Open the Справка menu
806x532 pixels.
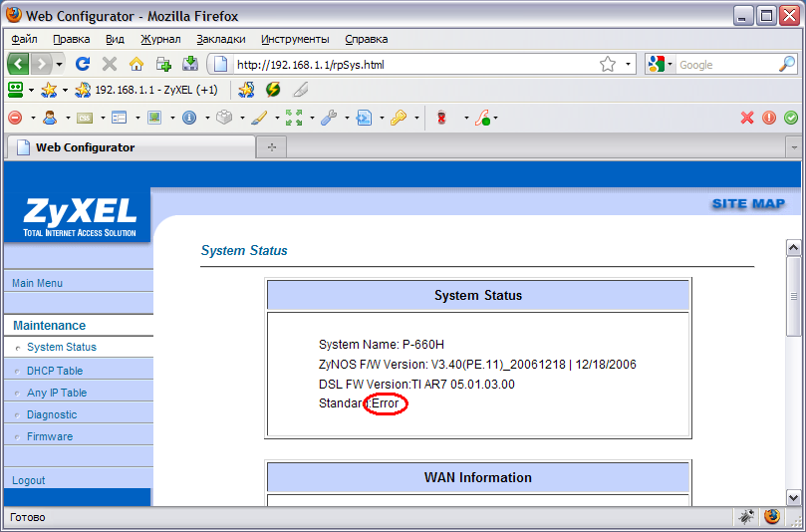click(366, 39)
